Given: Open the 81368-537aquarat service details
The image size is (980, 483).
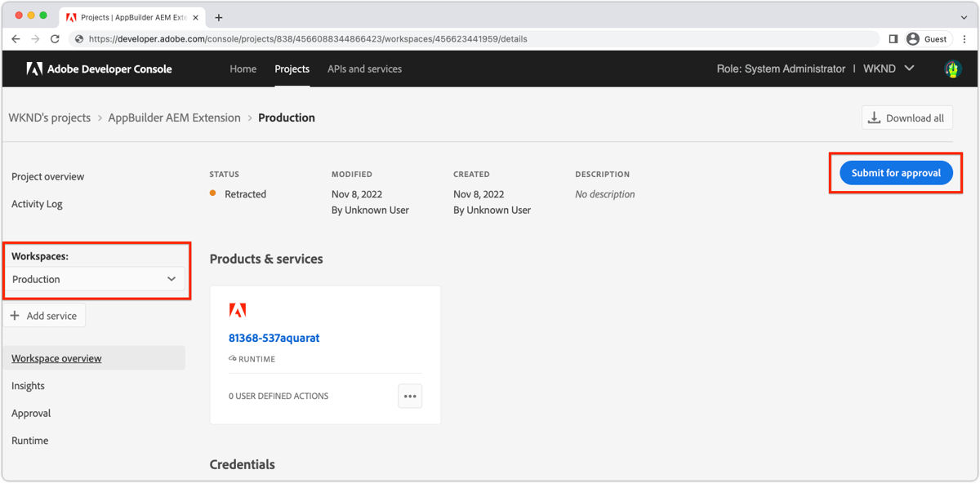Looking at the screenshot, I should point(273,337).
